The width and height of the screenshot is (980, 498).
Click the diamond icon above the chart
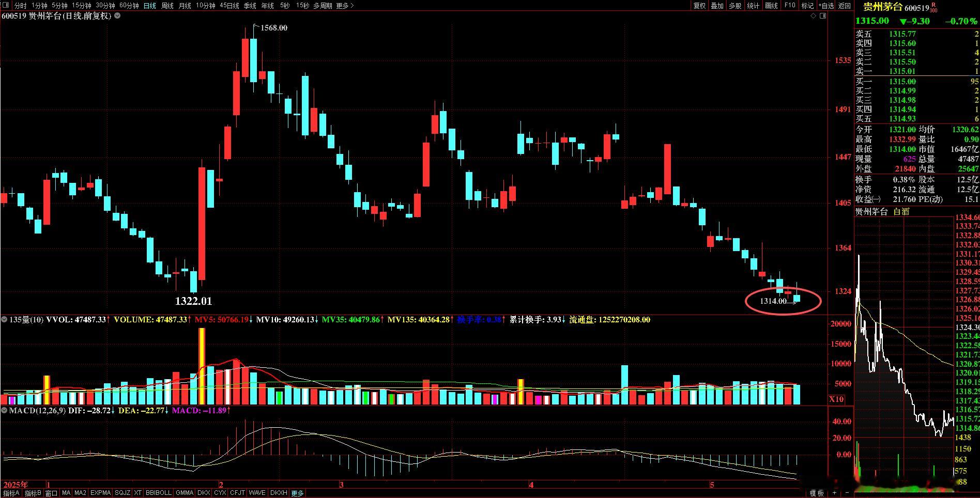click(x=813, y=16)
